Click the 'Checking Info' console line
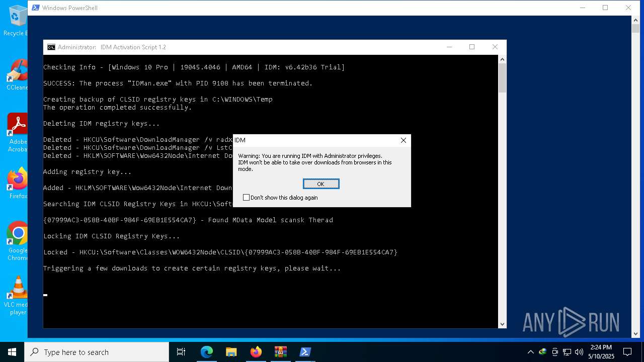The height and width of the screenshot is (362, 644). pyautogui.click(x=194, y=67)
